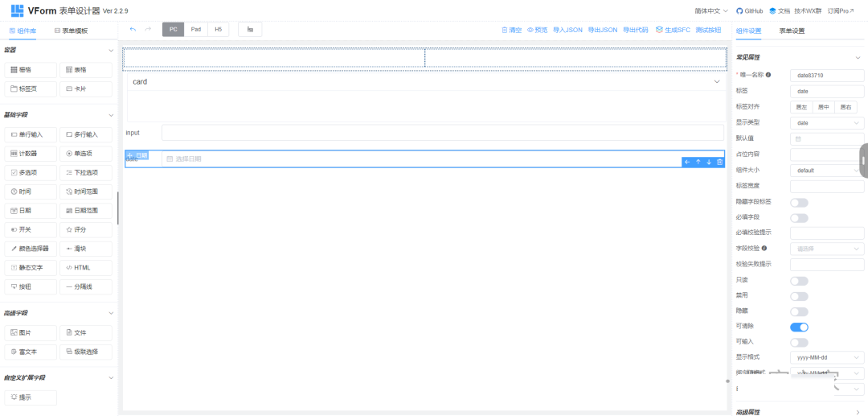This screenshot has height=416, width=868.
Task: Open the component tree view button
Action: [x=250, y=29]
